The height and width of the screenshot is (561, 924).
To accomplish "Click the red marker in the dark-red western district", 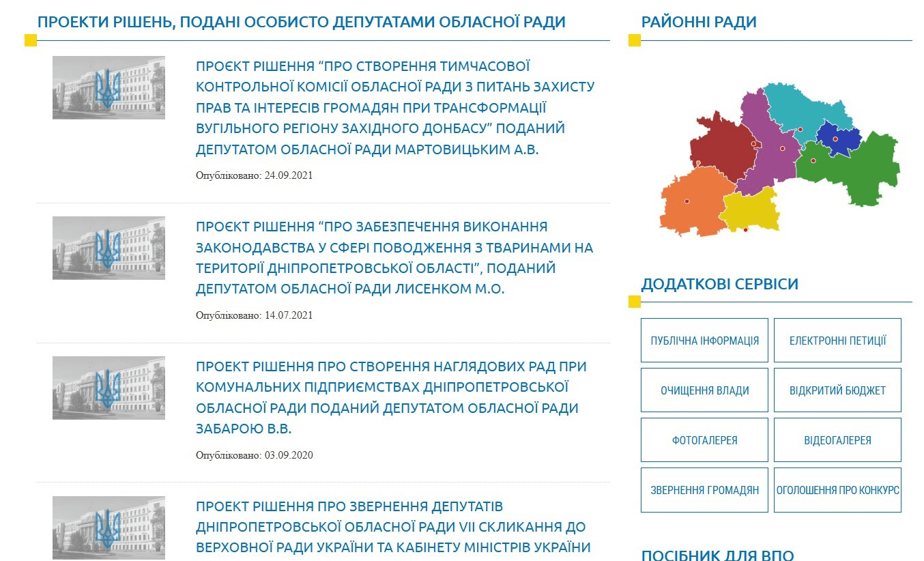I will (x=753, y=143).
